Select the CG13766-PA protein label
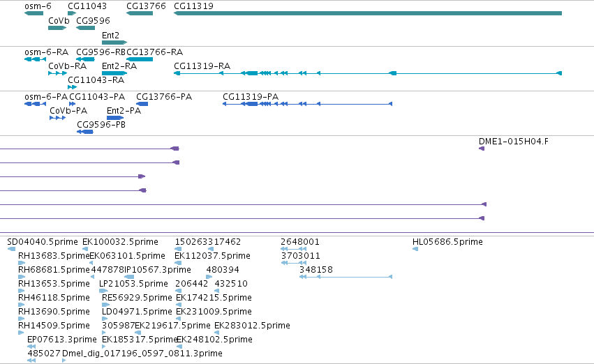 coord(164,97)
